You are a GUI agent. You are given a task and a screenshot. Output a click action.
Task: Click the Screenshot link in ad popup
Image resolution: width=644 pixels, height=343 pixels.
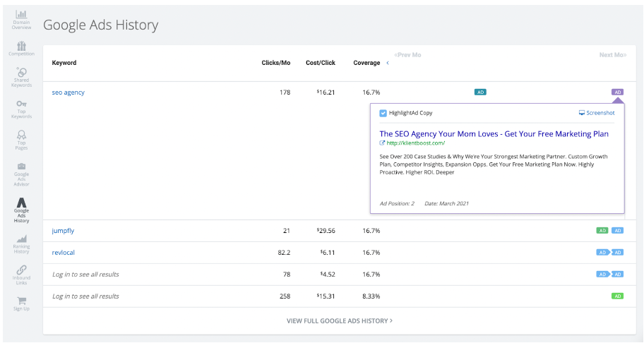597,113
